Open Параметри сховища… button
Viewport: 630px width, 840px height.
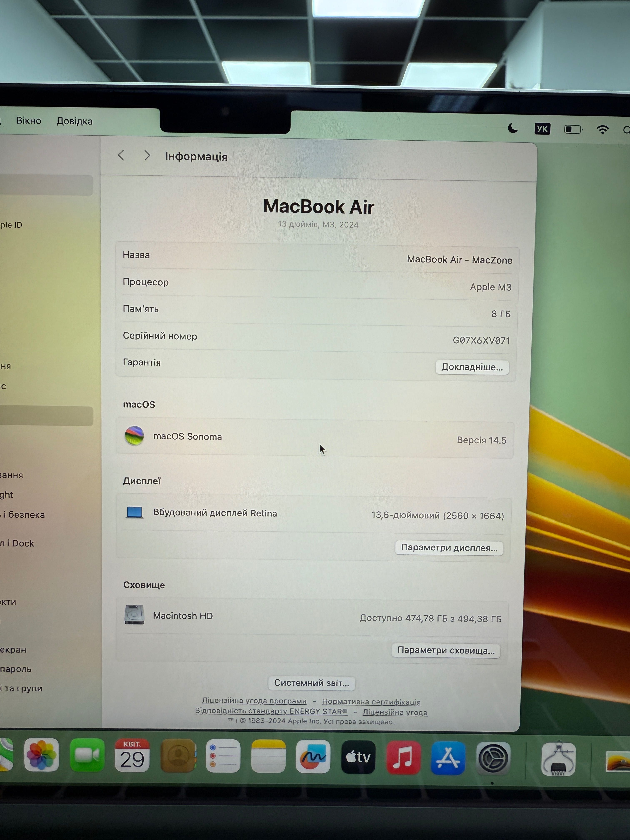446,650
